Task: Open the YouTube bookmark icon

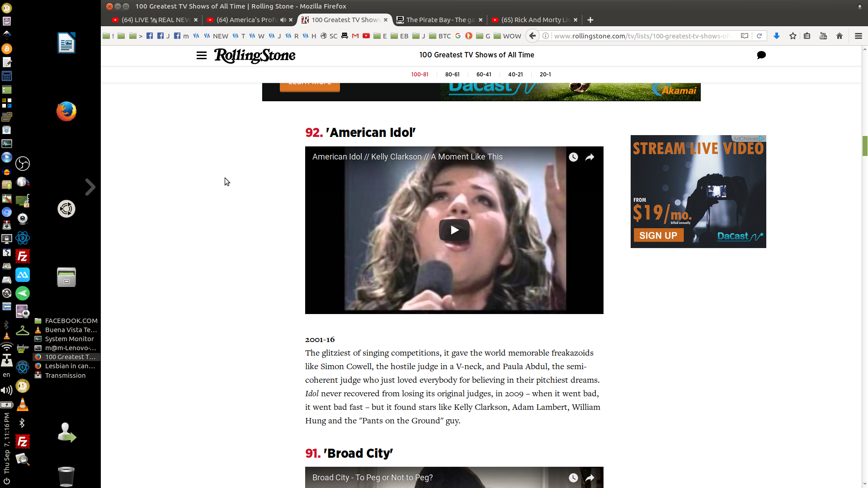Action: coord(366,36)
